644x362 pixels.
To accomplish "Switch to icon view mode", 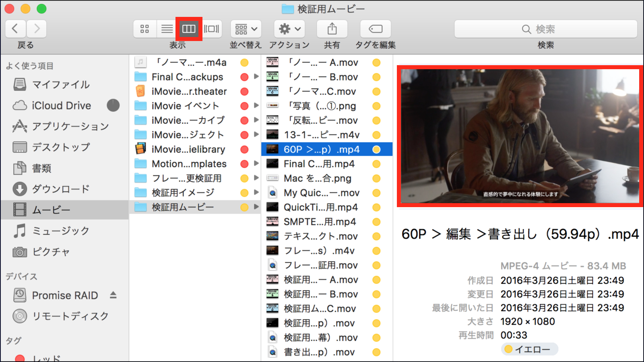I will [x=144, y=29].
